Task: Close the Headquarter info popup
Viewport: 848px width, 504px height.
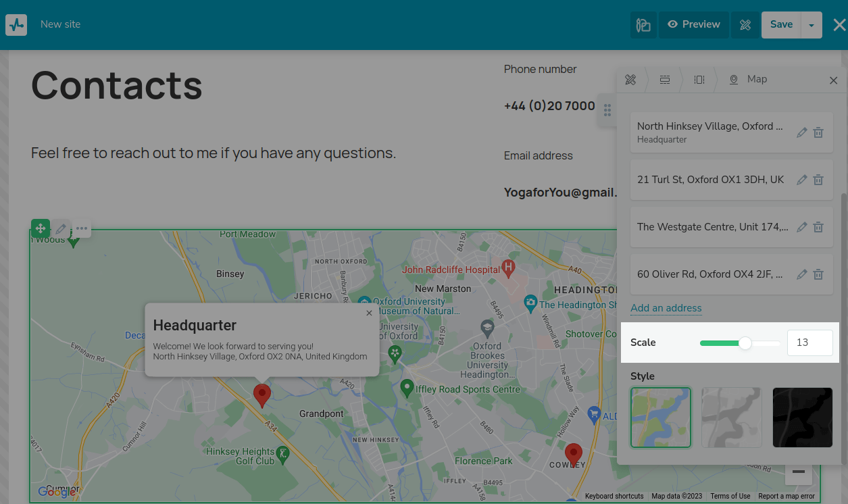Action: point(369,313)
